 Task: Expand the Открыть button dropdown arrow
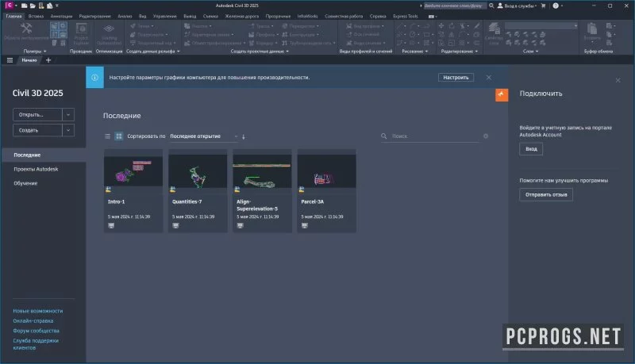(x=68, y=115)
